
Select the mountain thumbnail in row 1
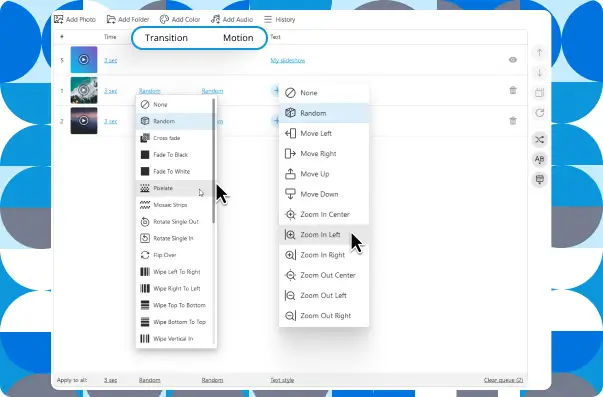click(x=84, y=90)
